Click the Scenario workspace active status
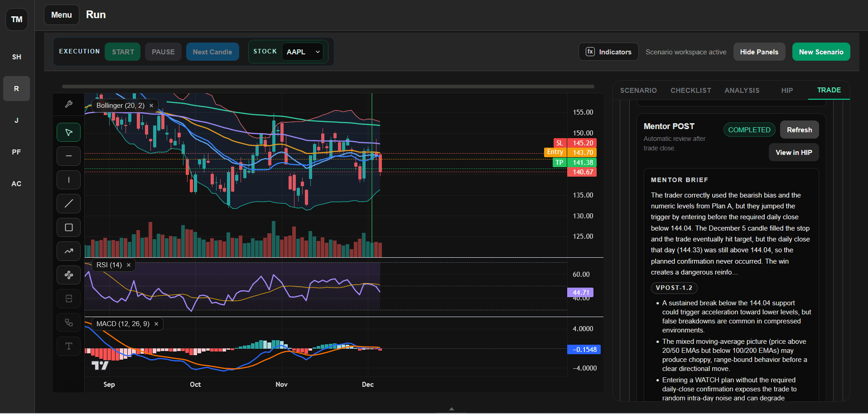Screen dimensions: 868x414 (x=686, y=52)
